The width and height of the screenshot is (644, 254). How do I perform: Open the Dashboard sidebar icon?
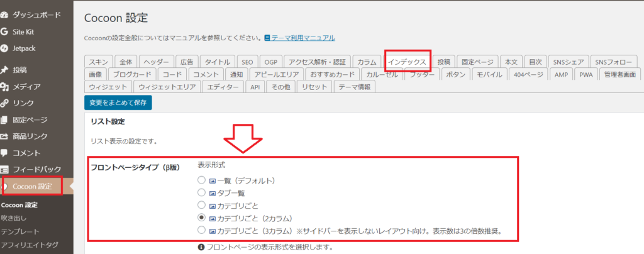click(x=5, y=14)
